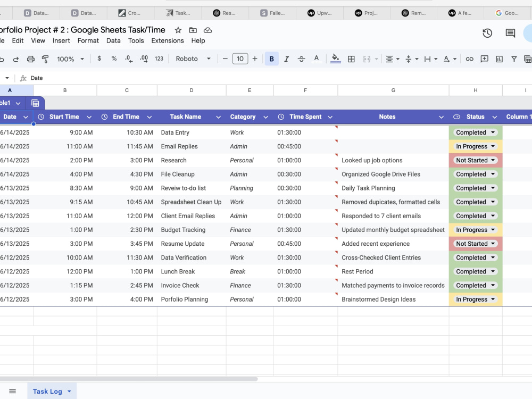This screenshot has width=532, height=399.
Task: Increase font size with plus
Action: point(255,59)
